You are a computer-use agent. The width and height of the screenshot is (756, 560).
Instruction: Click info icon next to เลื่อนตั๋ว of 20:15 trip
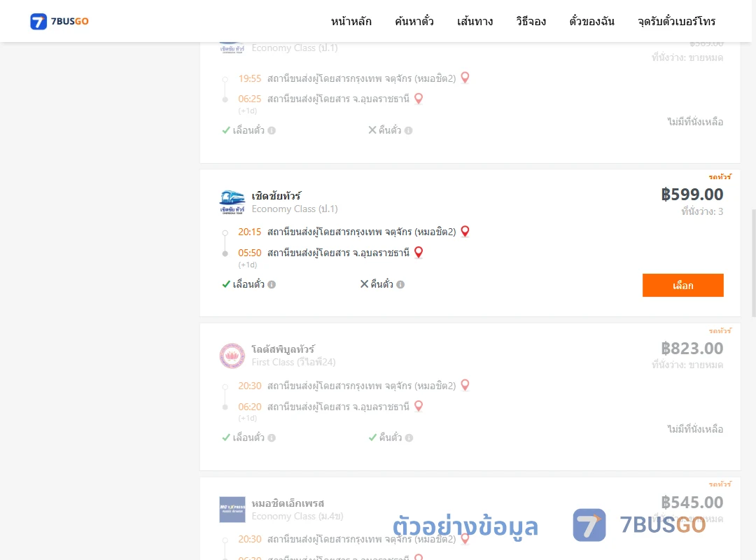[x=272, y=285]
